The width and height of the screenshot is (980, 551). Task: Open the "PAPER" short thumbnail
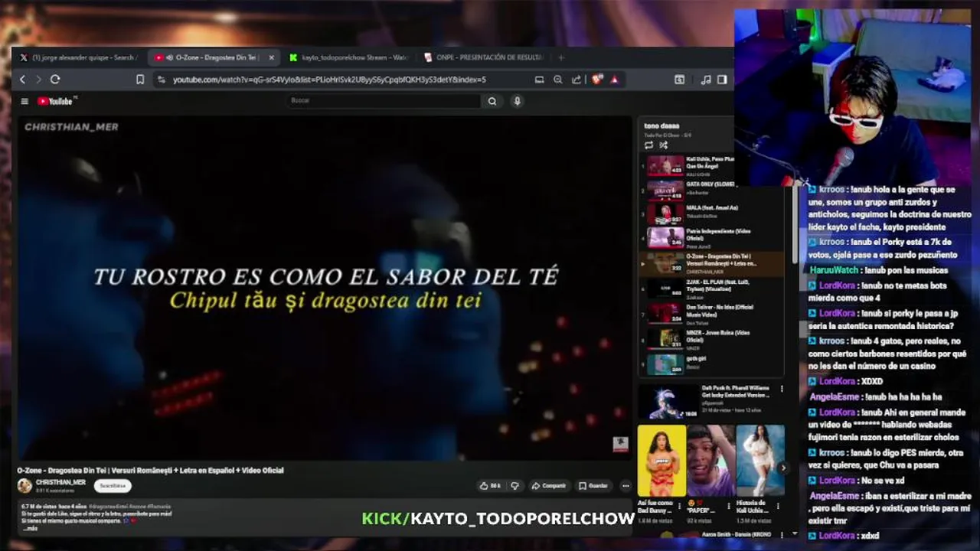[710, 461]
